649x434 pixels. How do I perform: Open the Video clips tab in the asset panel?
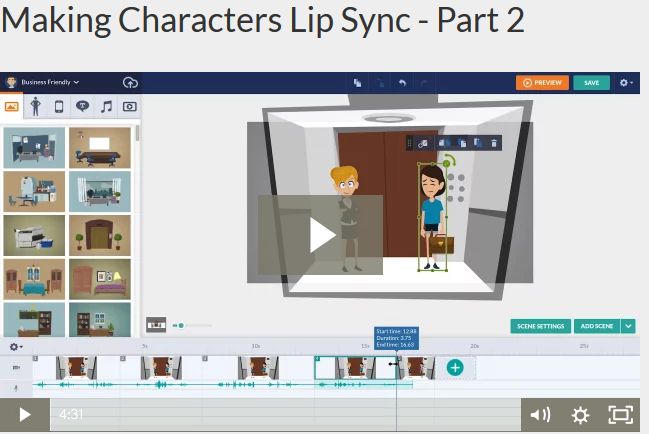pyautogui.click(x=130, y=107)
